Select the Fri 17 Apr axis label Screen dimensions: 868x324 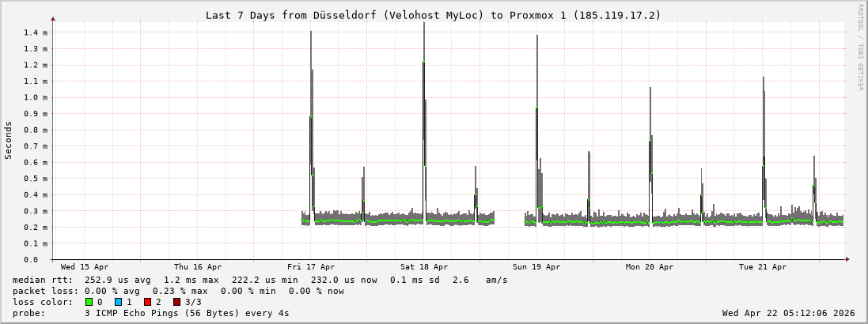click(311, 267)
